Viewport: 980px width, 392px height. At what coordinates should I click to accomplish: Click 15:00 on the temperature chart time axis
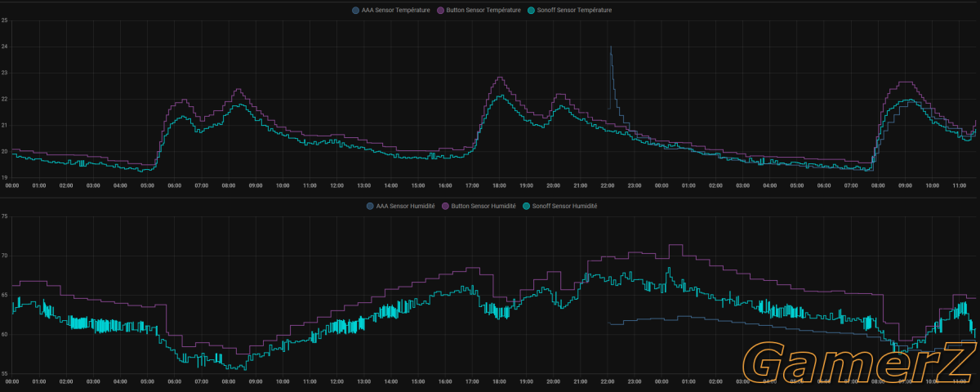(x=417, y=185)
